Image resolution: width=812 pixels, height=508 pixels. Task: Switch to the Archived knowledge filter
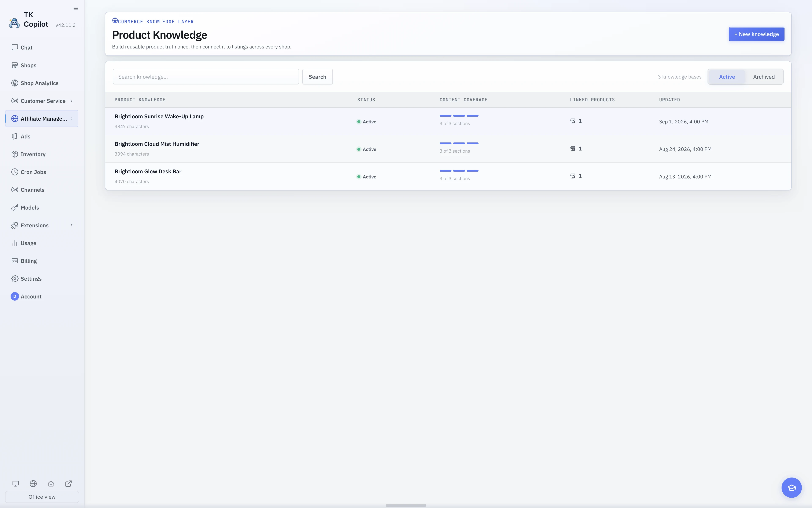(x=764, y=77)
